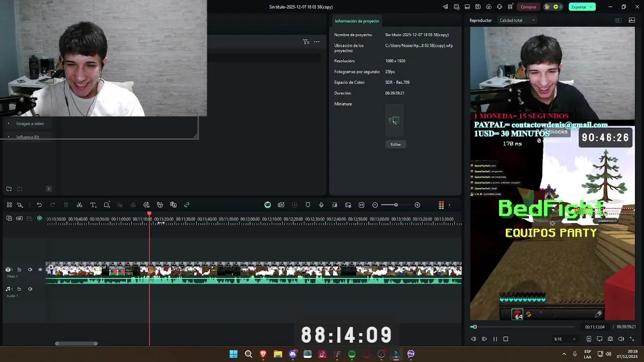Zoom in timeline with plus button
644x362 pixels.
click(x=417, y=205)
